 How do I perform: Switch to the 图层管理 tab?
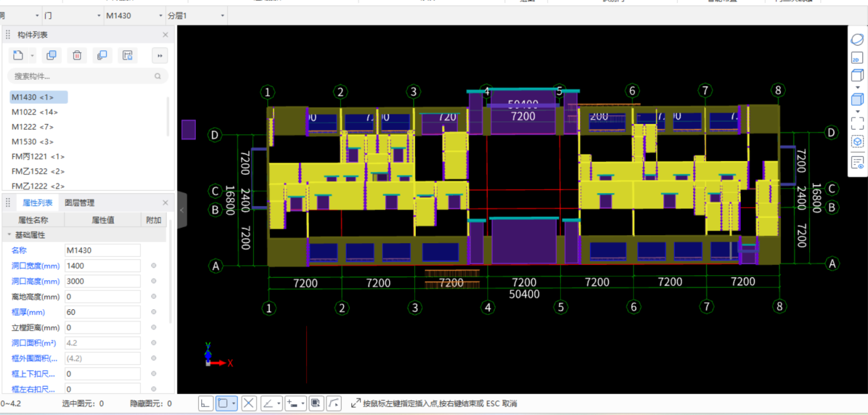[x=80, y=203]
